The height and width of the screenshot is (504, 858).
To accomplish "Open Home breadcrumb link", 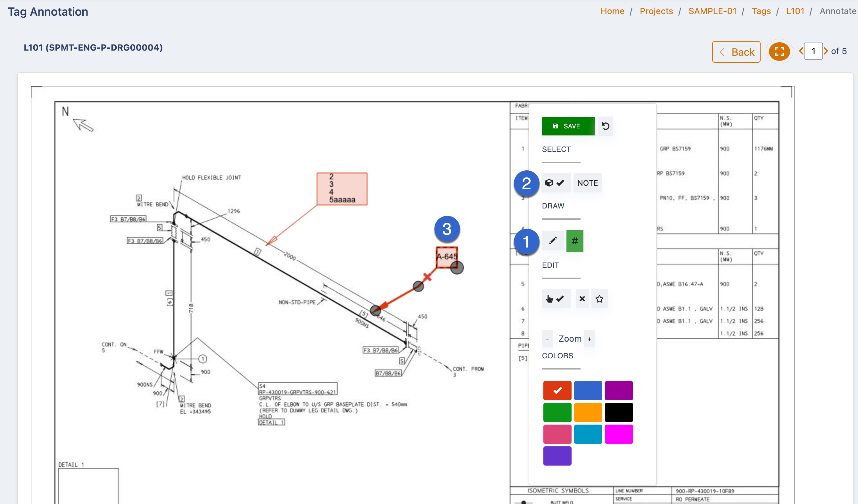I will [612, 11].
